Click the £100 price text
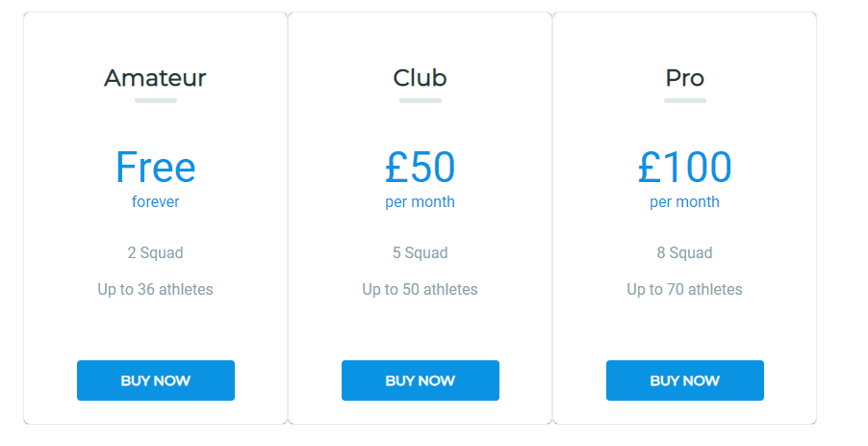Viewport: 868px width, 446px height. click(x=685, y=168)
